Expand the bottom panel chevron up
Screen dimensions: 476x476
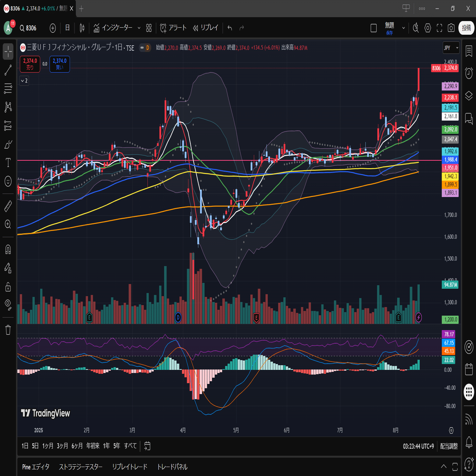click(x=444, y=467)
